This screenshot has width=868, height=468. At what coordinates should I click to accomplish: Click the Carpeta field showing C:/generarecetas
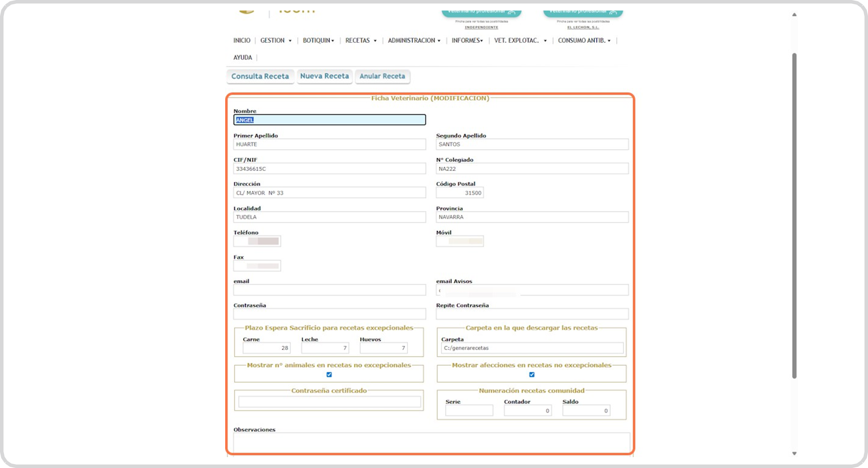[532, 348]
